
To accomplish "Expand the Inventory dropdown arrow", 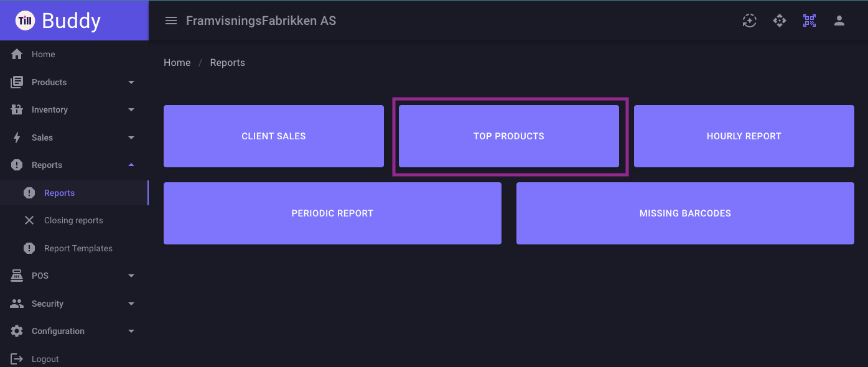I will click(131, 109).
